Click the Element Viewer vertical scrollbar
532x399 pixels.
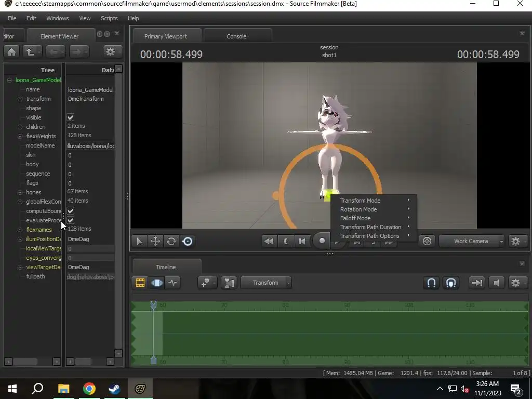pos(118,210)
